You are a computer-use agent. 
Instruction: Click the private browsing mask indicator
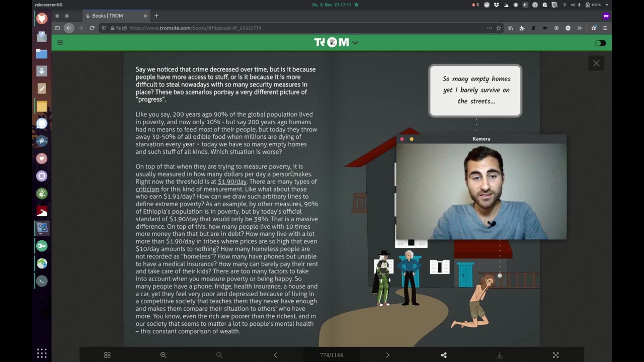[x=606, y=16]
